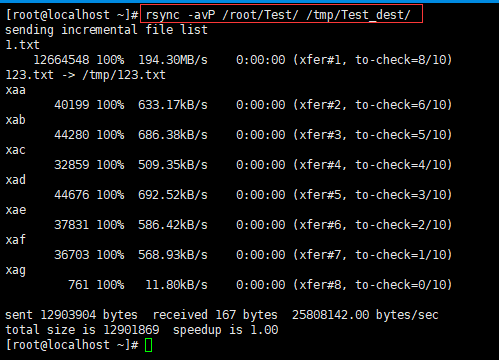Click the rsync -avP command text
The height and width of the screenshot is (360, 499).
pyautogui.click(x=278, y=15)
